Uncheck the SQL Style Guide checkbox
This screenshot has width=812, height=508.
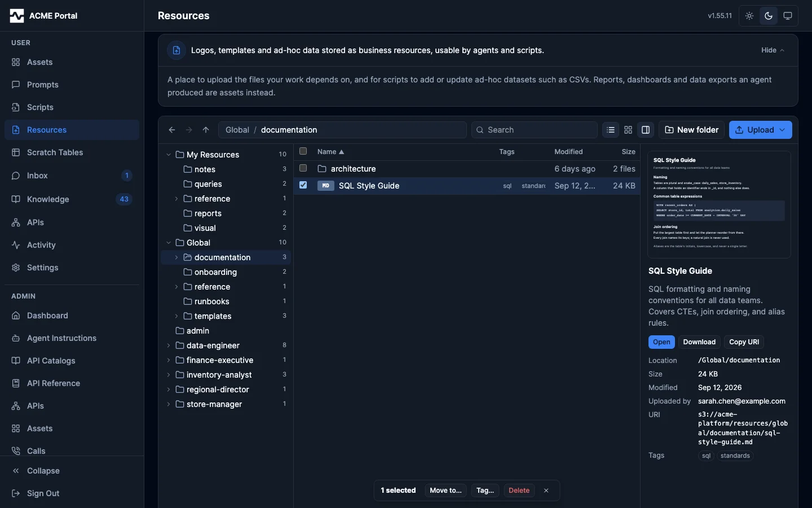tap(303, 185)
